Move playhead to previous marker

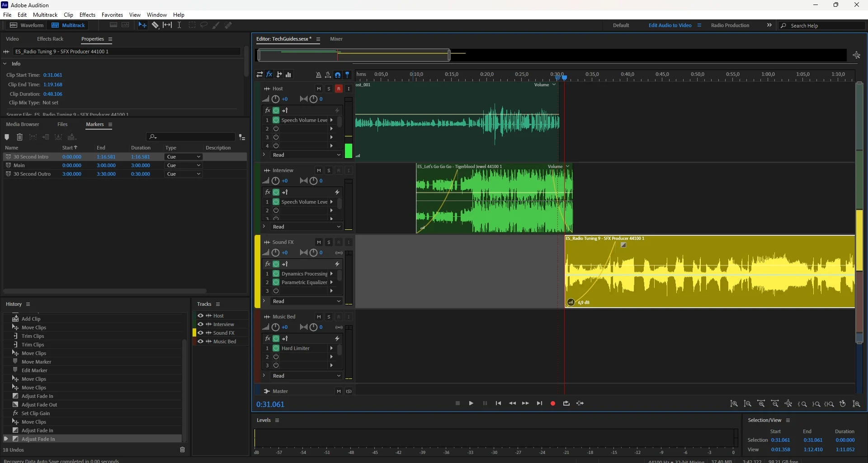click(x=498, y=403)
